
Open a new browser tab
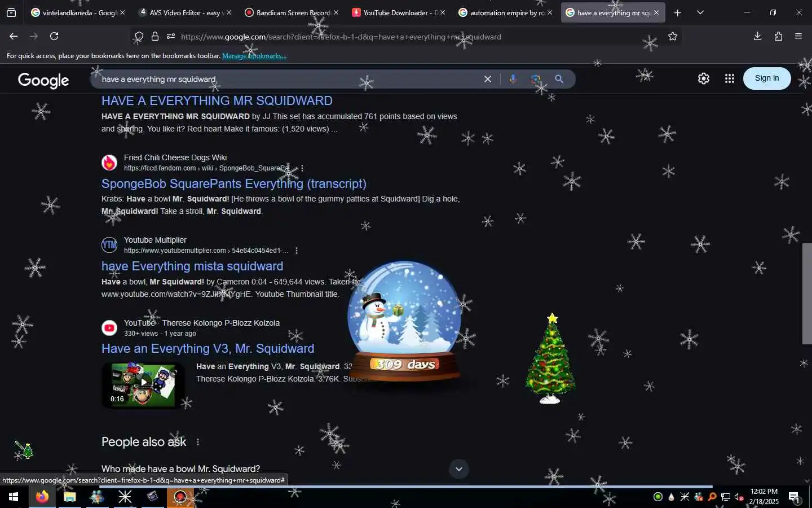tap(677, 12)
